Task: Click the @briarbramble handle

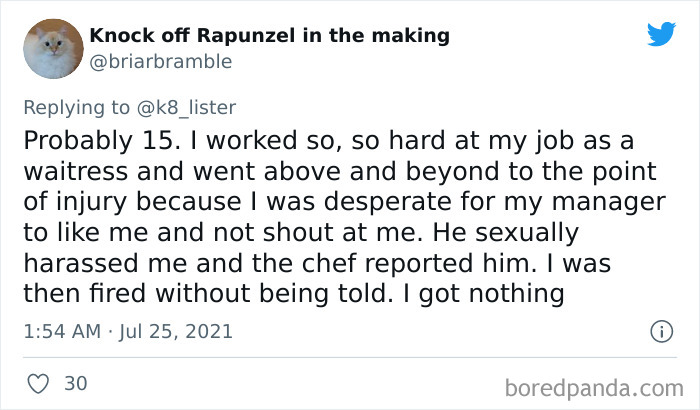Action: (160, 62)
